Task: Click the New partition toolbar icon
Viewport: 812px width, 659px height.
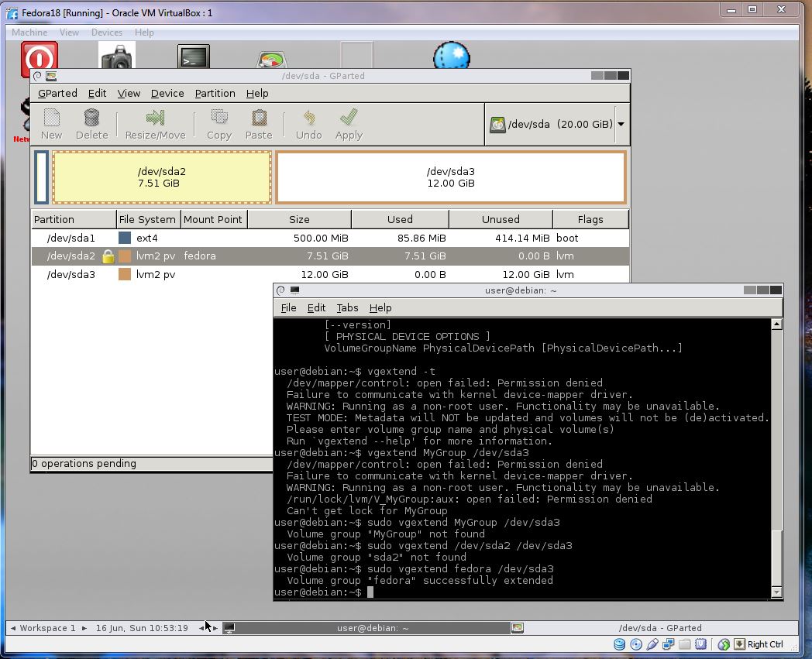Action: tap(51, 118)
